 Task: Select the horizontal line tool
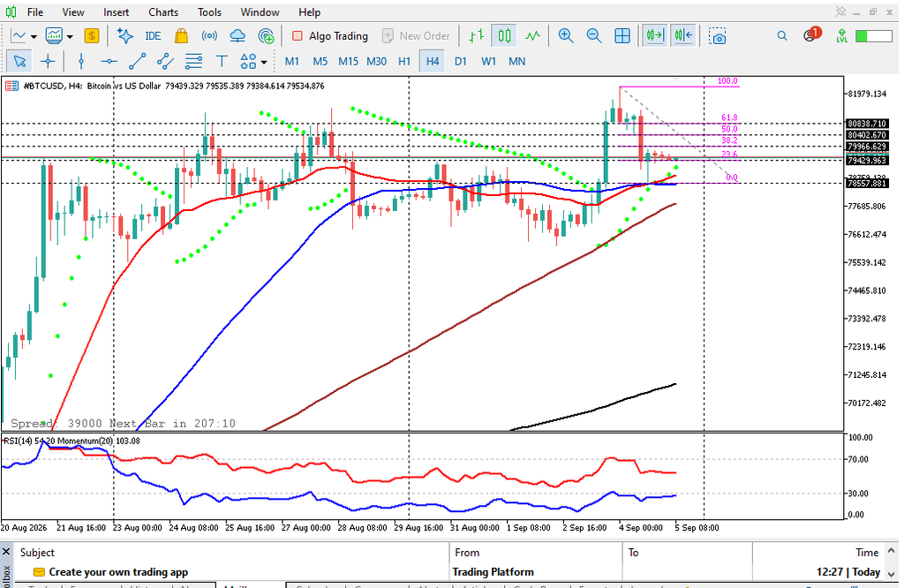[109, 61]
